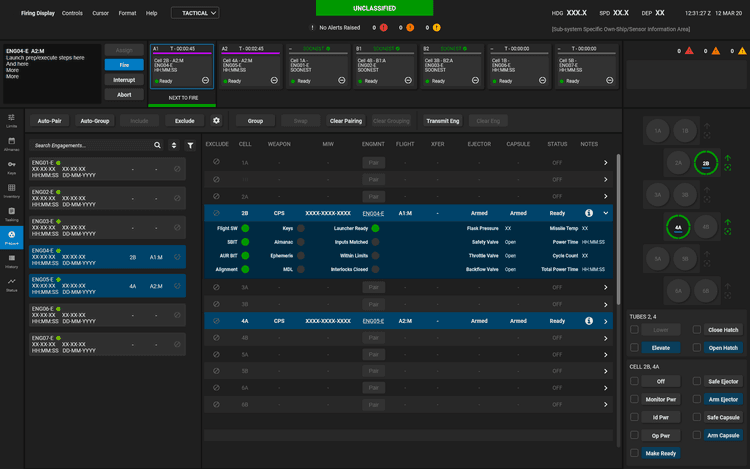Open the Format menu
This screenshot has height=469, width=750.
(x=127, y=13)
